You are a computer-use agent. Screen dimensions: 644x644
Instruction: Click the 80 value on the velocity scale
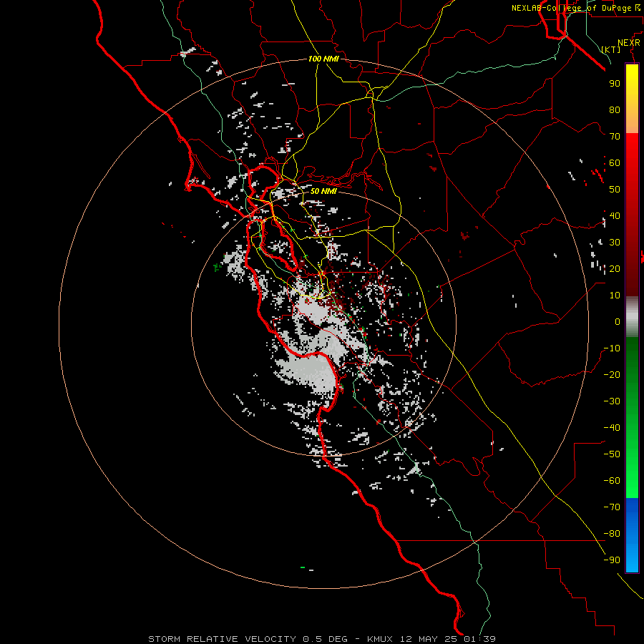(615, 110)
